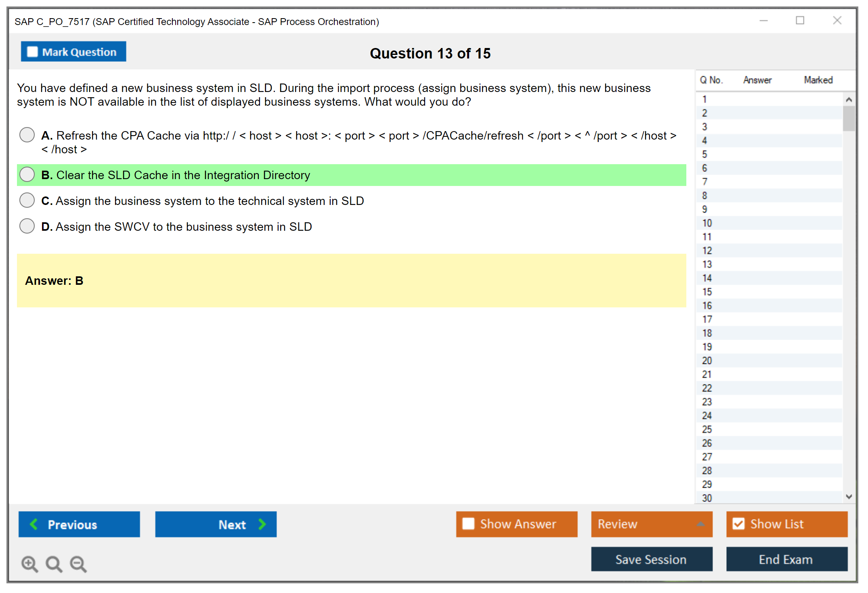
Task: Jump to question 13 in list
Action: click(707, 264)
